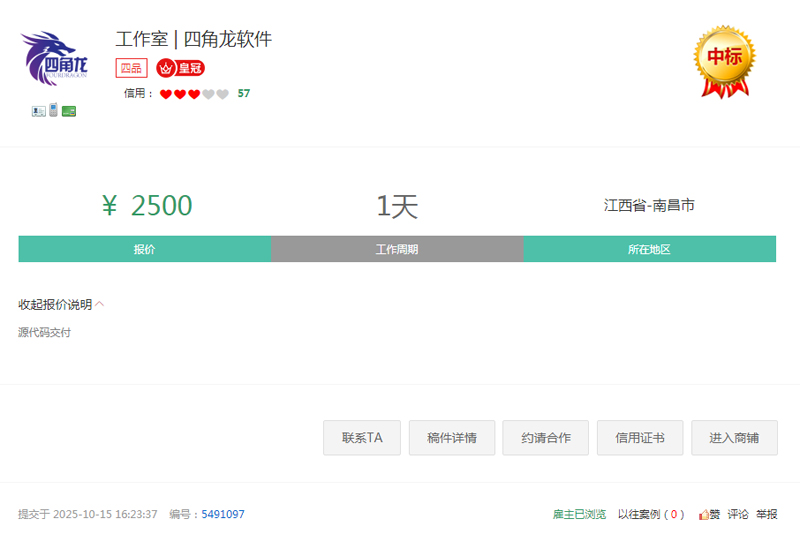Enter the shop via 进入商铺
This screenshot has width=800, height=534.
(x=734, y=438)
